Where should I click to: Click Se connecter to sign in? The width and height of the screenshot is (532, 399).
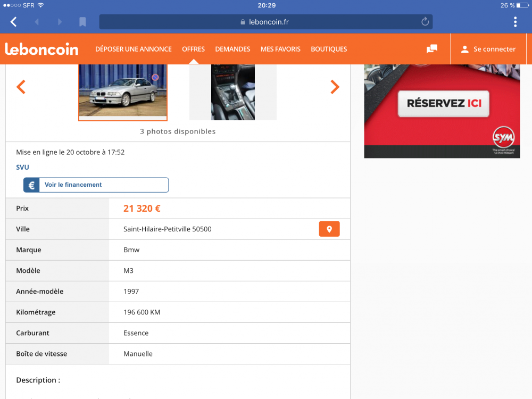[x=488, y=49]
